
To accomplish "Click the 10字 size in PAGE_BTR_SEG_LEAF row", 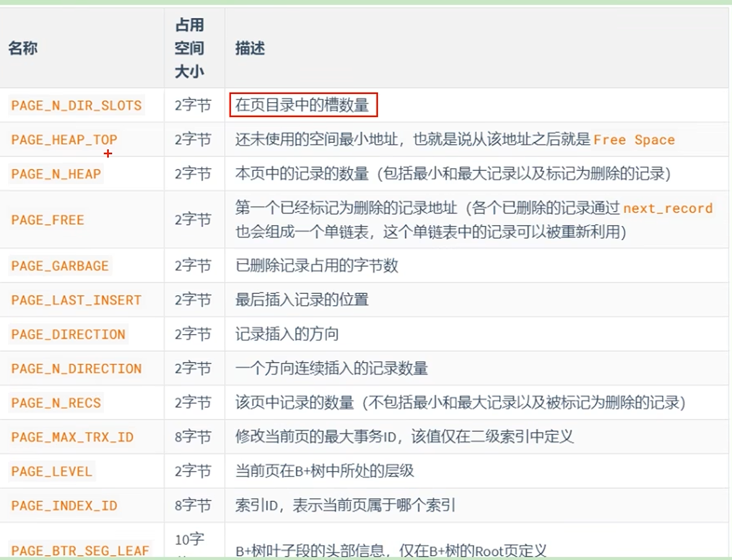I will (190, 540).
